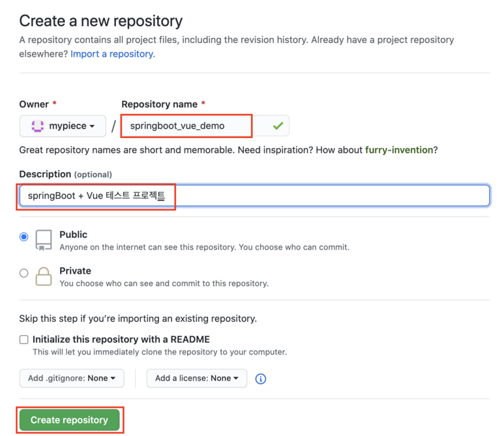The height and width of the screenshot is (436, 504).
Task: Select the Private radio button
Action: (x=23, y=273)
